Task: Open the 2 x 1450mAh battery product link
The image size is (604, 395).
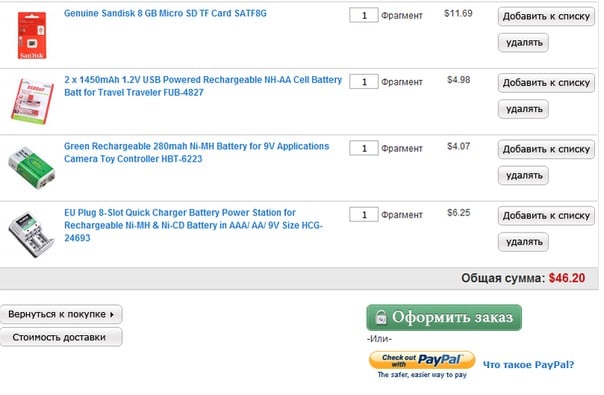Action: pos(203,86)
